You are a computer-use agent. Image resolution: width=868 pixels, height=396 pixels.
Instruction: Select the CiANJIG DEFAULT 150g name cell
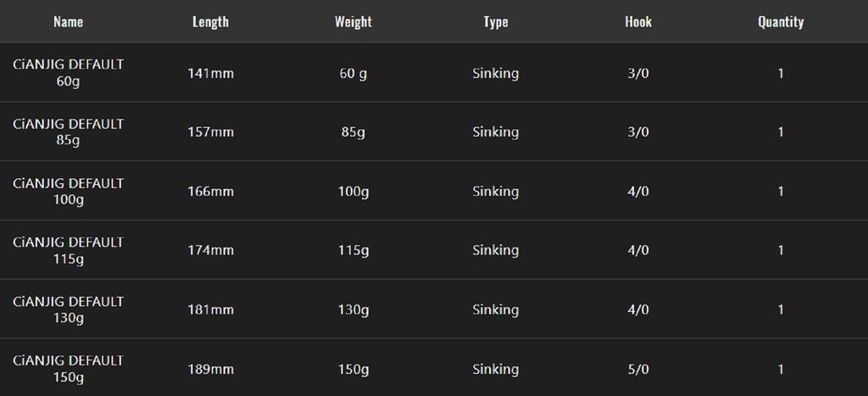[x=68, y=369]
